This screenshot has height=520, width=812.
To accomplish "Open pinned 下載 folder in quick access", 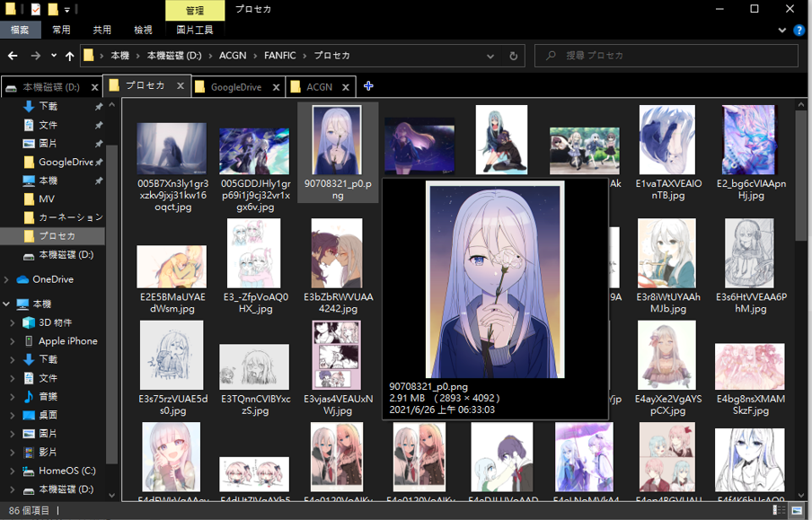I will [x=48, y=106].
